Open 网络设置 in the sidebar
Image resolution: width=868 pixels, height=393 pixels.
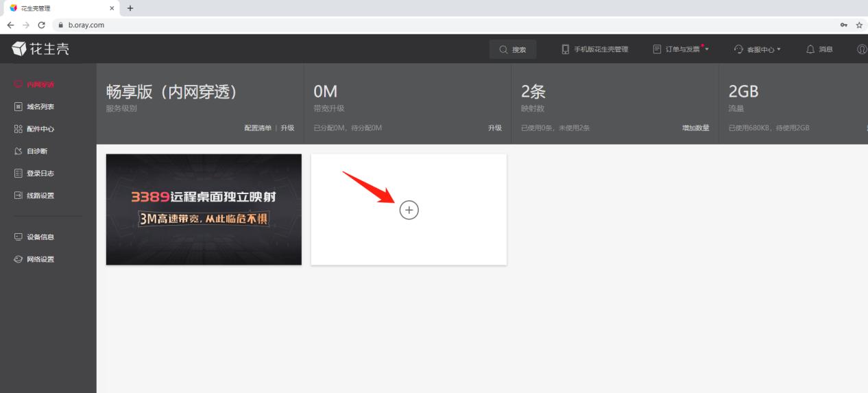[34, 259]
